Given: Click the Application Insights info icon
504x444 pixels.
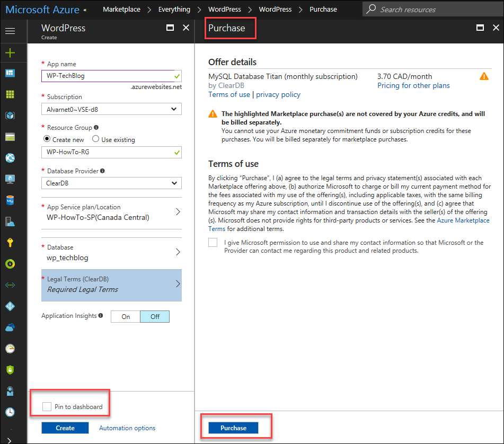Looking at the screenshot, I should (x=101, y=315).
